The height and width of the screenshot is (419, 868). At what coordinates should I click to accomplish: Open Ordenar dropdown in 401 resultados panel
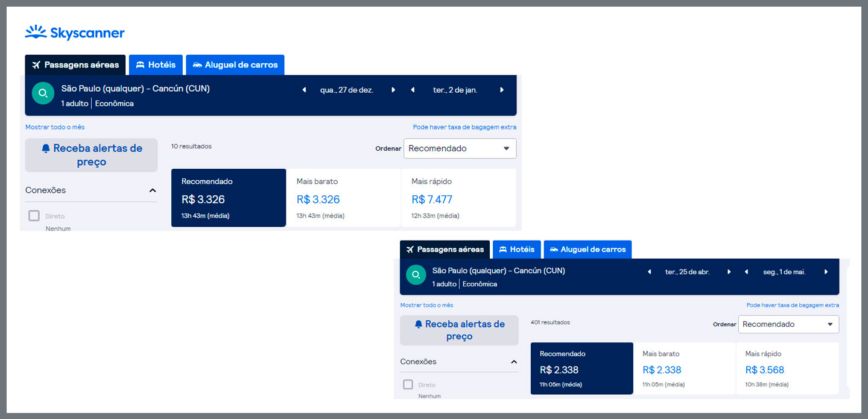point(788,324)
